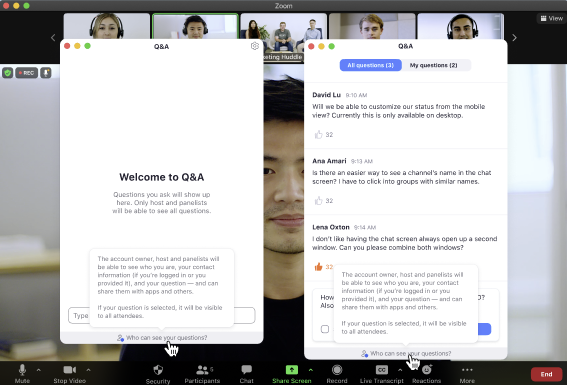Screen dimensions: 567x385
Task: Click David Lu's name in Q&A list
Action: 327,95
